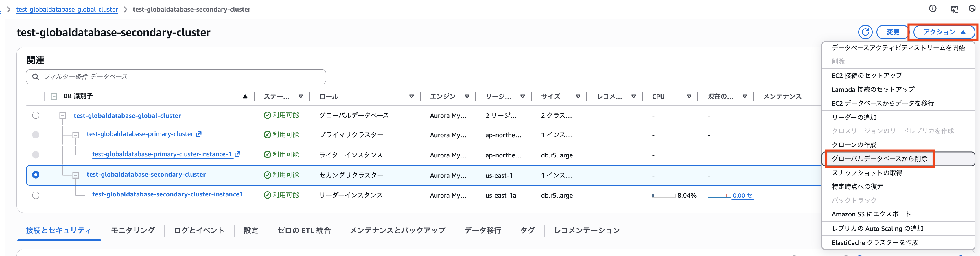Select the test-globaldatabase-secondary-cluster radio button
The image size is (980, 256).
point(36,175)
